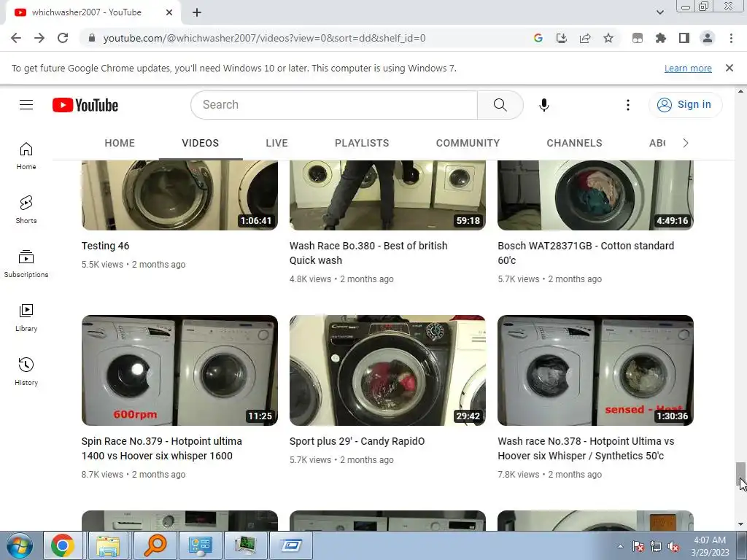Viewport: 747px width, 560px height.
Task: Click the 29:42 Candy RapidO thumbnail
Action: click(388, 370)
